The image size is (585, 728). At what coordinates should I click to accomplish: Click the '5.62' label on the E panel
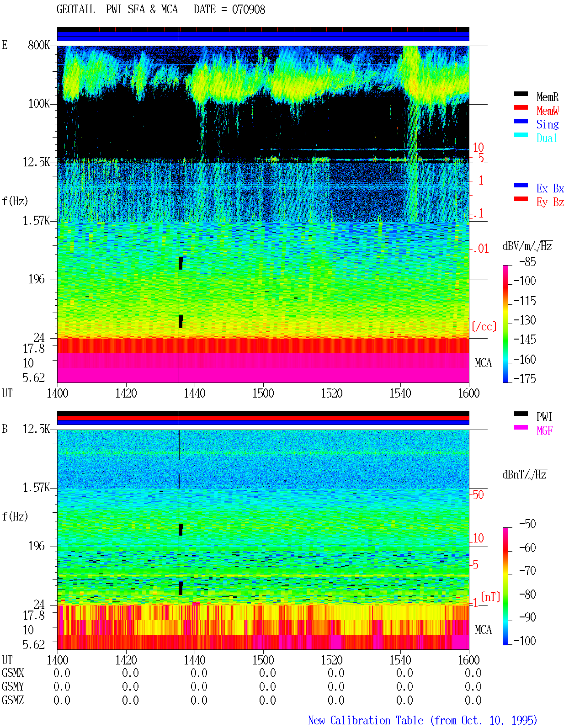34,377
